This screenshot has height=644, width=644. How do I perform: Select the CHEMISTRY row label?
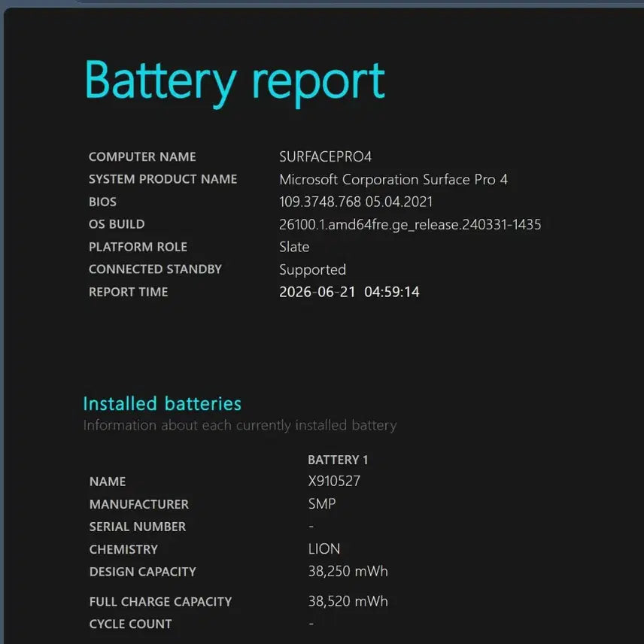click(x=123, y=549)
